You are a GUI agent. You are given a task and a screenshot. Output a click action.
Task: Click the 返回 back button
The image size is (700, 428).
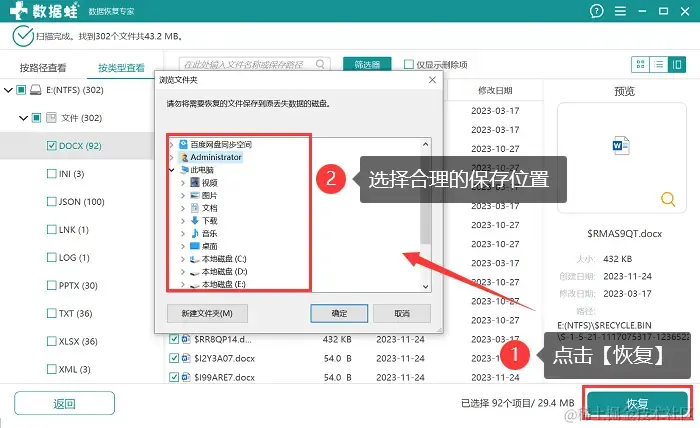pos(64,403)
